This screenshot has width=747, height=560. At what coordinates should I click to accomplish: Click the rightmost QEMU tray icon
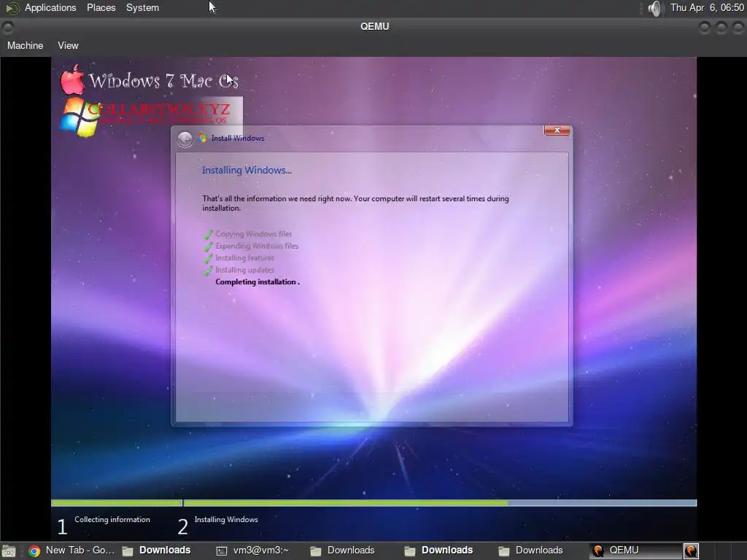click(x=692, y=551)
